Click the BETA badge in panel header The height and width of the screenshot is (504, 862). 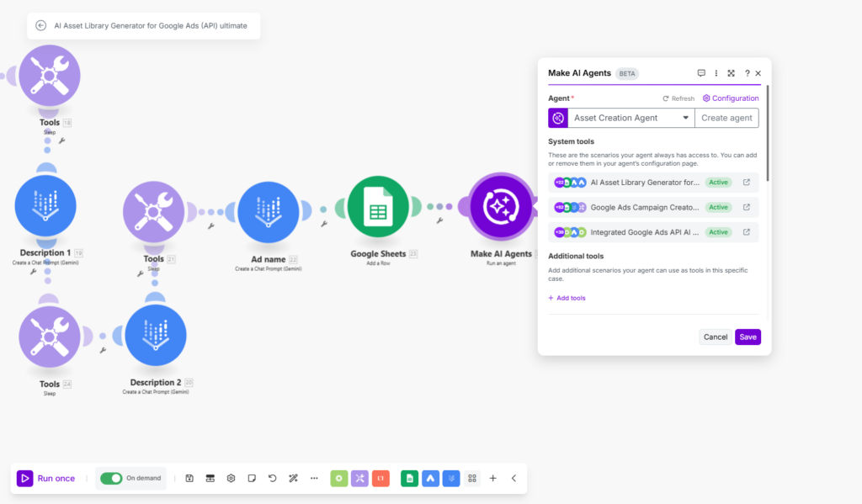(626, 74)
